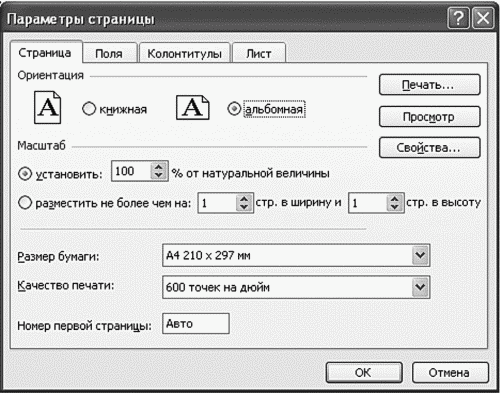Click the Номер первой страницы input field
The image size is (500, 393).
[196, 323]
